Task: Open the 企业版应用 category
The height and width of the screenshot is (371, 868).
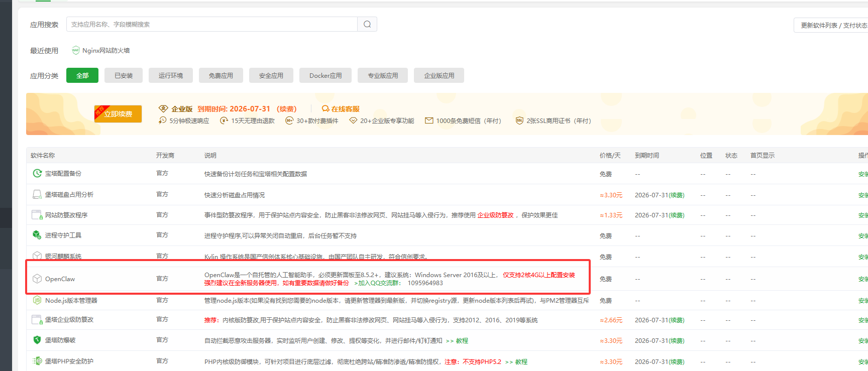Action: (x=439, y=76)
